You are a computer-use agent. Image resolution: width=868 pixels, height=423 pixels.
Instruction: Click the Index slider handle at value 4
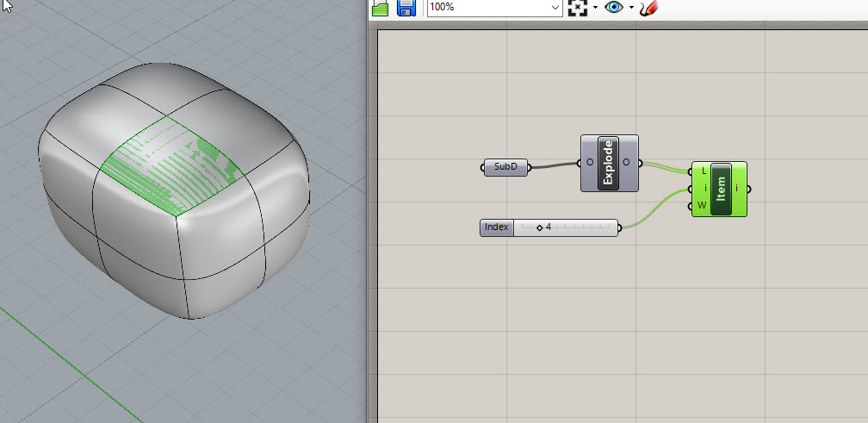pyautogui.click(x=540, y=227)
